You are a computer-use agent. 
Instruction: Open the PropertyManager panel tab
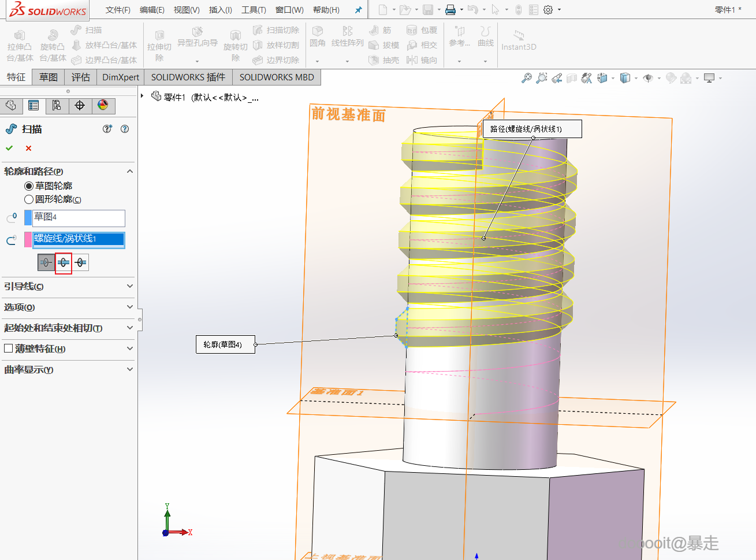tap(33, 105)
